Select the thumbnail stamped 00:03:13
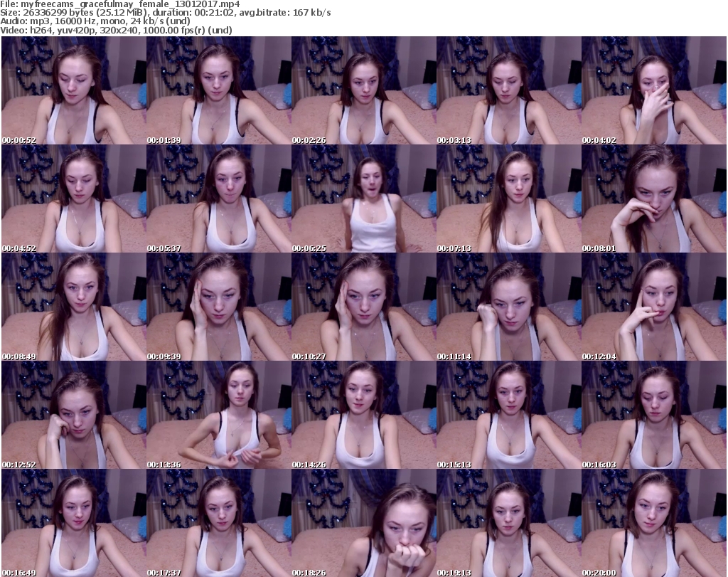Screen dimensions: 728x577 point(509,90)
